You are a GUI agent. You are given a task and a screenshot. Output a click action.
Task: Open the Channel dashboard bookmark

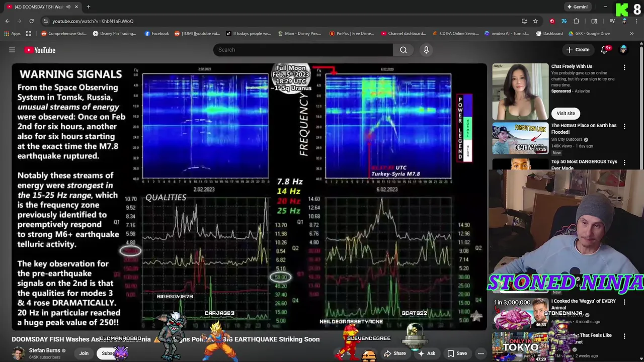pos(403,34)
